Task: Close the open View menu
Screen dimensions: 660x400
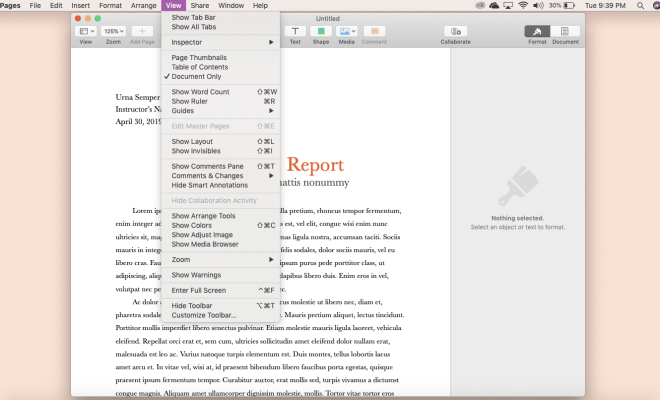Action: point(173,5)
